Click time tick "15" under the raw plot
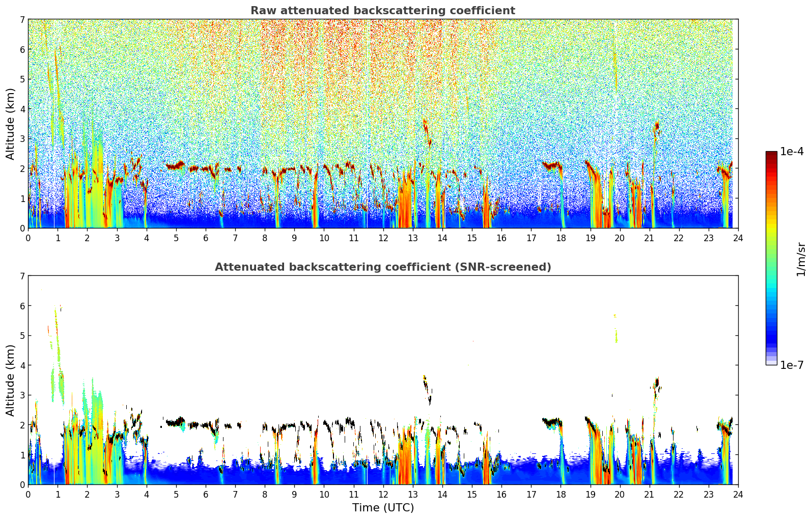The height and width of the screenshot is (519, 812). pyautogui.click(x=472, y=238)
